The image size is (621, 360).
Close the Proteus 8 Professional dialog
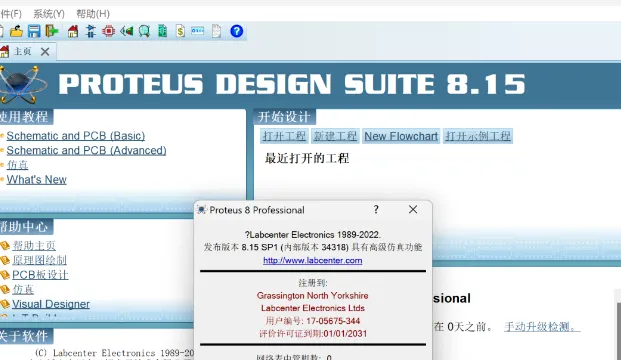(x=413, y=210)
